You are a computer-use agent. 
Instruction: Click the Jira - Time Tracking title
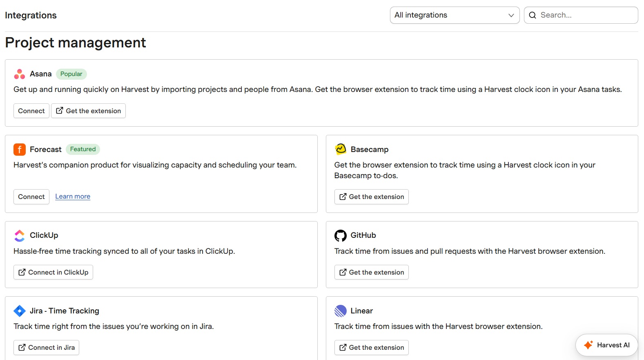tap(65, 311)
